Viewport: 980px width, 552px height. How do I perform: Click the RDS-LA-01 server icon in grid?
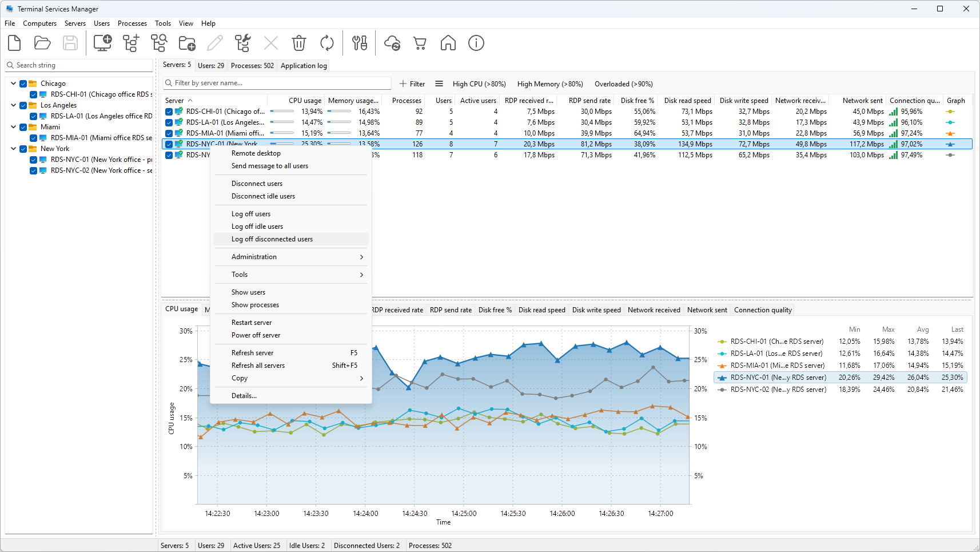[179, 122]
